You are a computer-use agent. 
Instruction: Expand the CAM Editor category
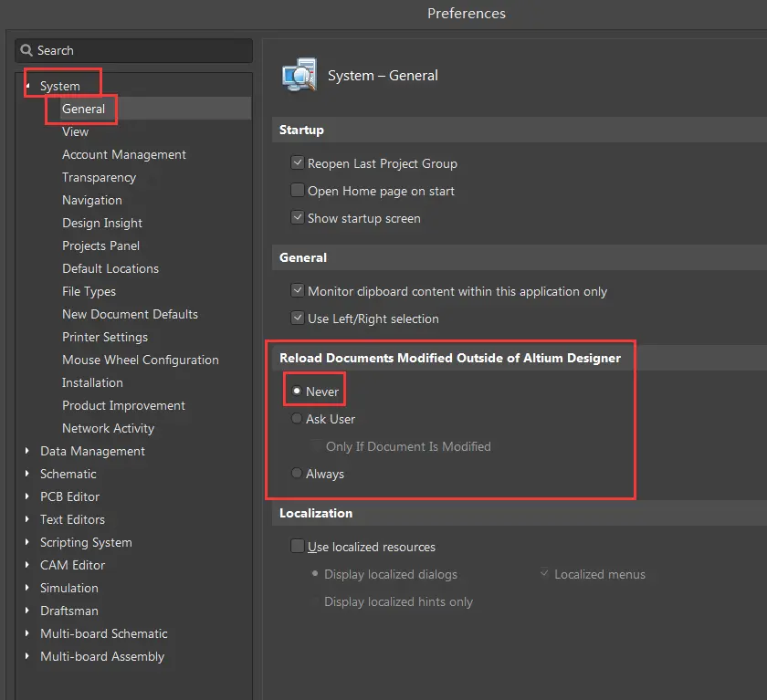pos(27,565)
